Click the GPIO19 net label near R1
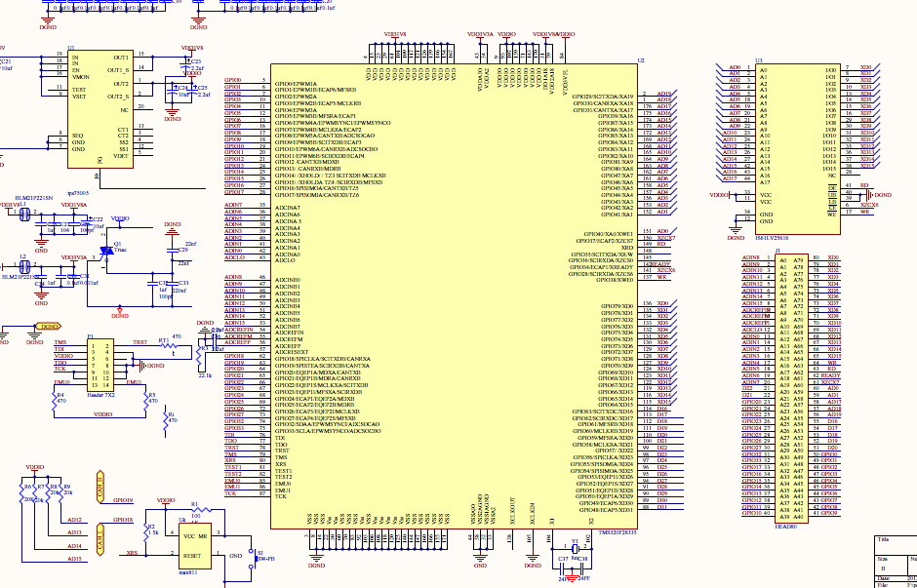This screenshot has width=917, height=588. (x=122, y=500)
